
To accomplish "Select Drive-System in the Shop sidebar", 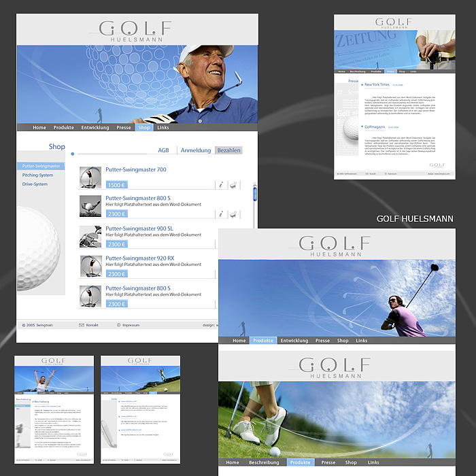I will [35, 184].
